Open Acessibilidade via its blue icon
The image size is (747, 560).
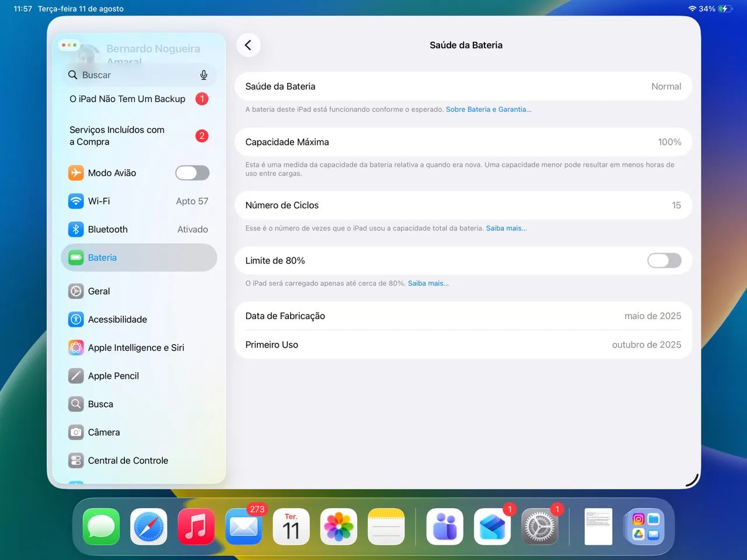click(76, 319)
